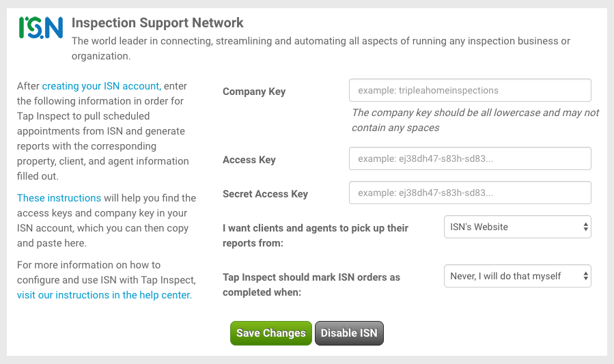This screenshot has width=614, height=364.
Task: Click the Tap Inspect appointments paragraph
Action: pyautogui.click(x=102, y=131)
